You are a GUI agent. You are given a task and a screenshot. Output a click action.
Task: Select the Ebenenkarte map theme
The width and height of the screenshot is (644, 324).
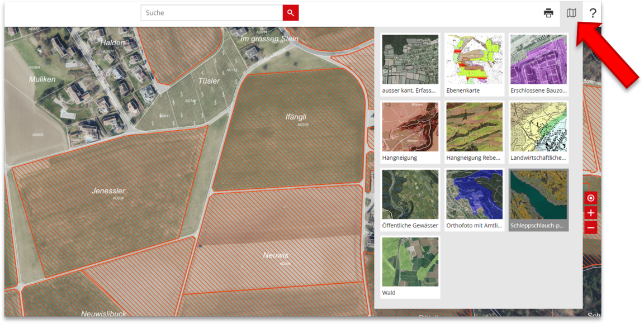click(474, 64)
